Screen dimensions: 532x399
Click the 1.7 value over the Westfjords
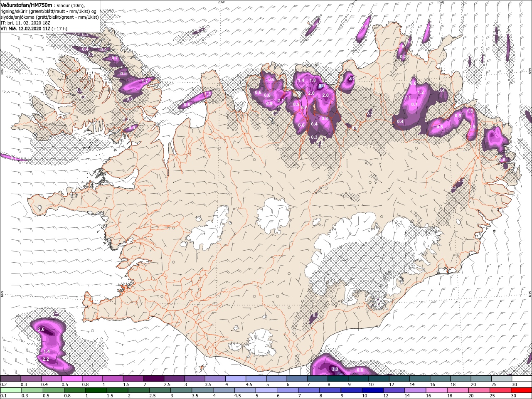pyautogui.click(x=145, y=81)
